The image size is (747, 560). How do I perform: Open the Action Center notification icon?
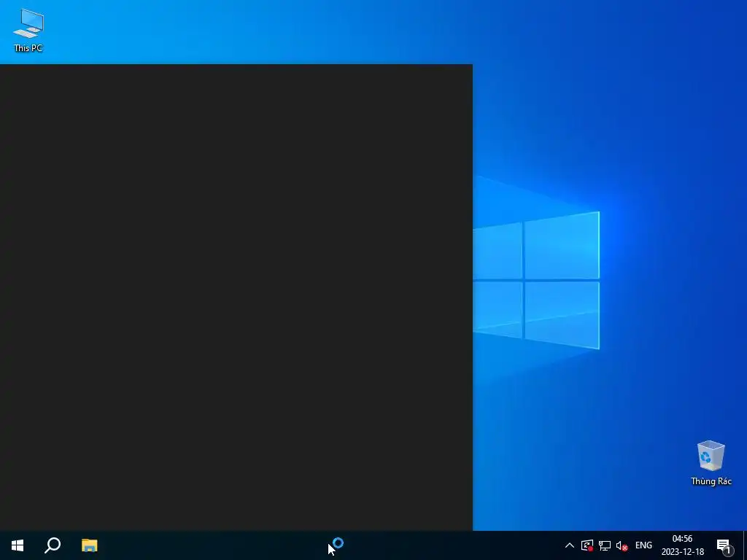click(724, 545)
